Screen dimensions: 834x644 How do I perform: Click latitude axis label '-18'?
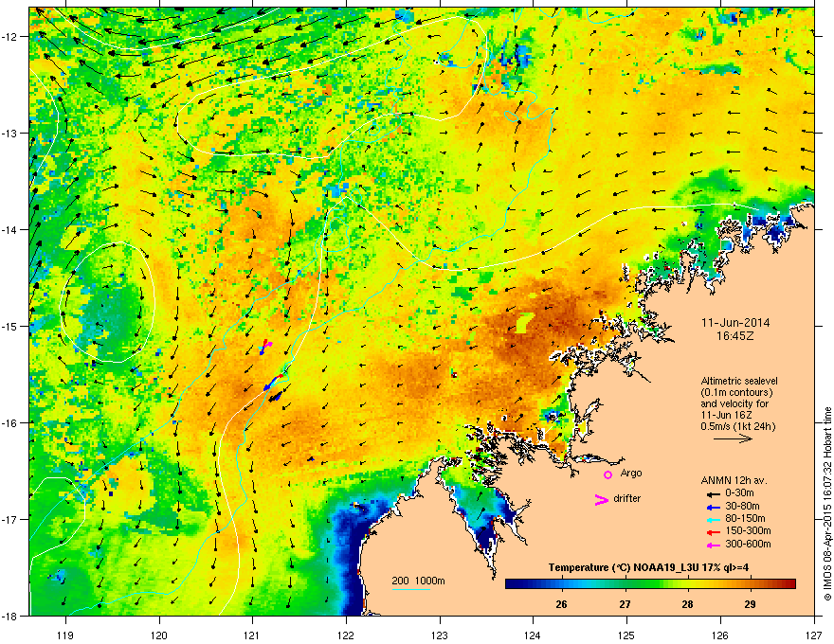(x=10, y=616)
